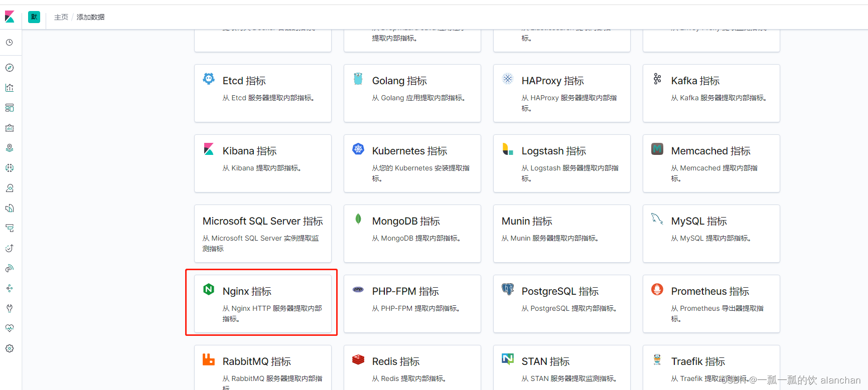The width and height of the screenshot is (868, 390).
Task: Open Stack Monitoring heartbeat icon
Action: [x=10, y=328]
